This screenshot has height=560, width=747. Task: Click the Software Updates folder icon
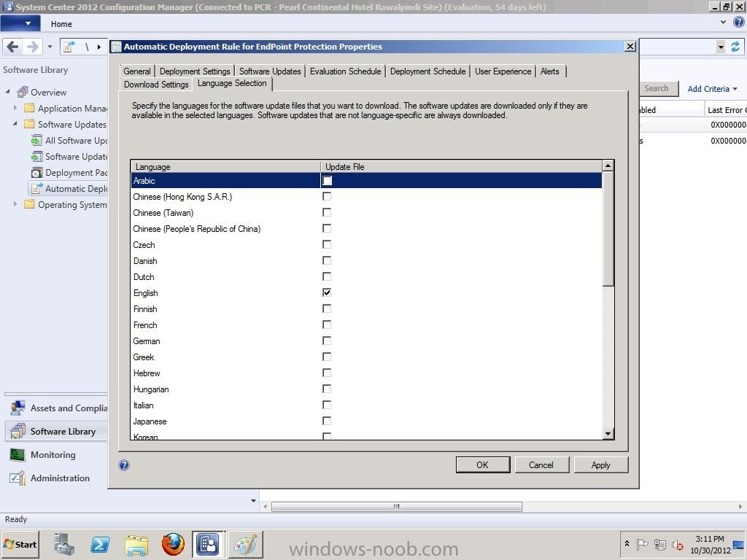pos(29,124)
